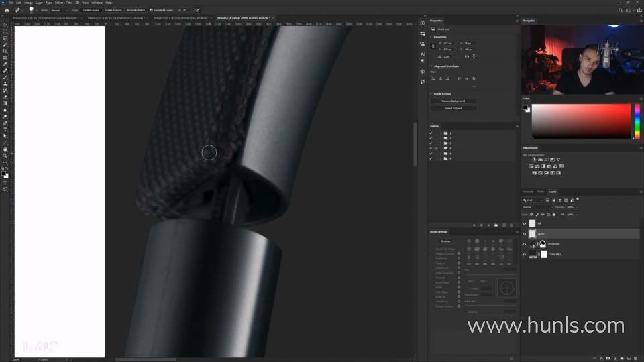The width and height of the screenshot is (644, 362).
Task: Add a Curves adjustment
Action: point(546,160)
